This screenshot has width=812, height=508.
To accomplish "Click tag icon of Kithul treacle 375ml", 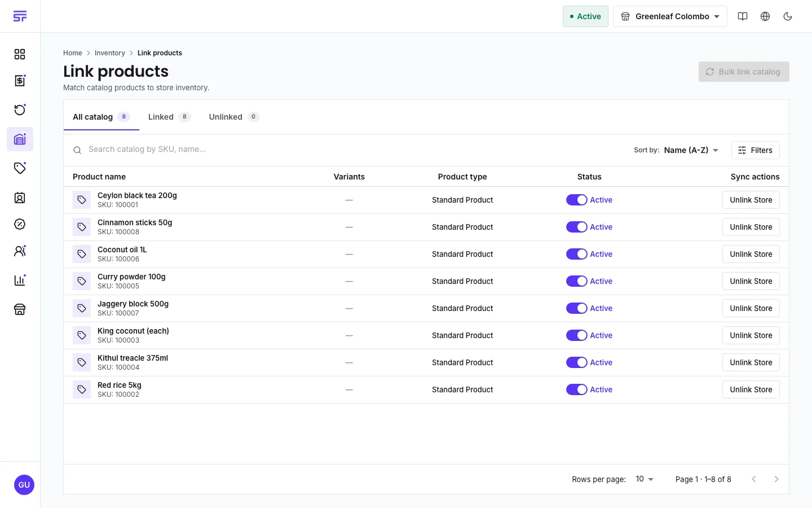I will 82,362.
